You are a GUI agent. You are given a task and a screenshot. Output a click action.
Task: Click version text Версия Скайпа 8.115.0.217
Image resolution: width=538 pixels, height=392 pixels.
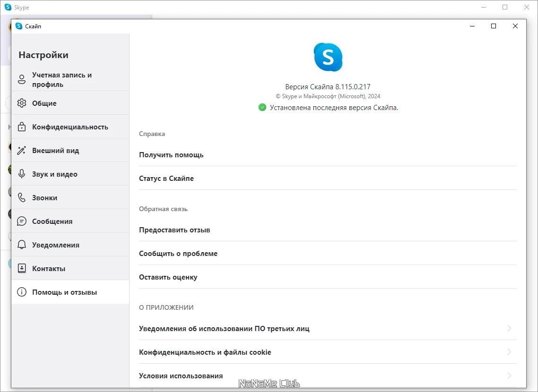pos(328,87)
